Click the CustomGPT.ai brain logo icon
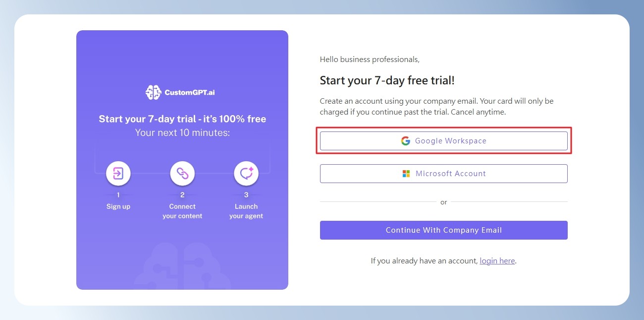The width and height of the screenshot is (644, 320). (154, 92)
